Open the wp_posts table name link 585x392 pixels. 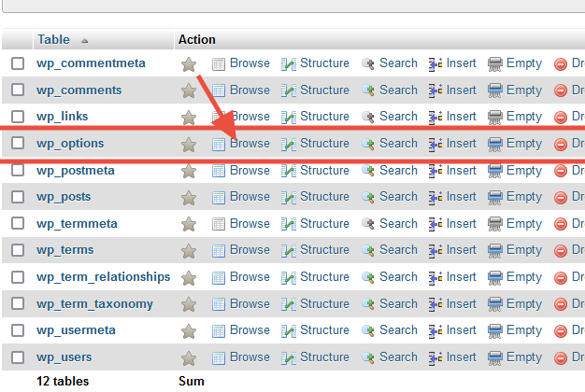(x=64, y=197)
